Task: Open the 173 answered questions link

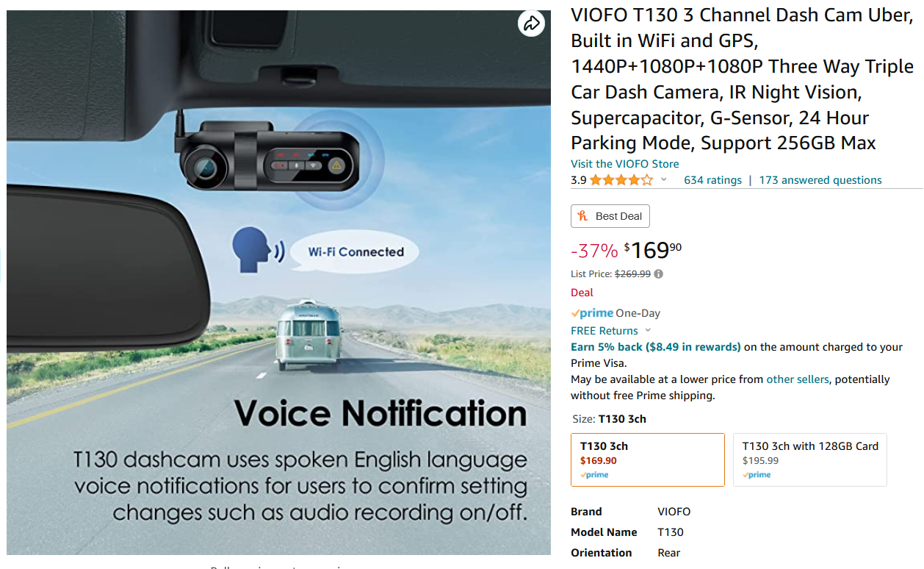Action: coord(820,180)
